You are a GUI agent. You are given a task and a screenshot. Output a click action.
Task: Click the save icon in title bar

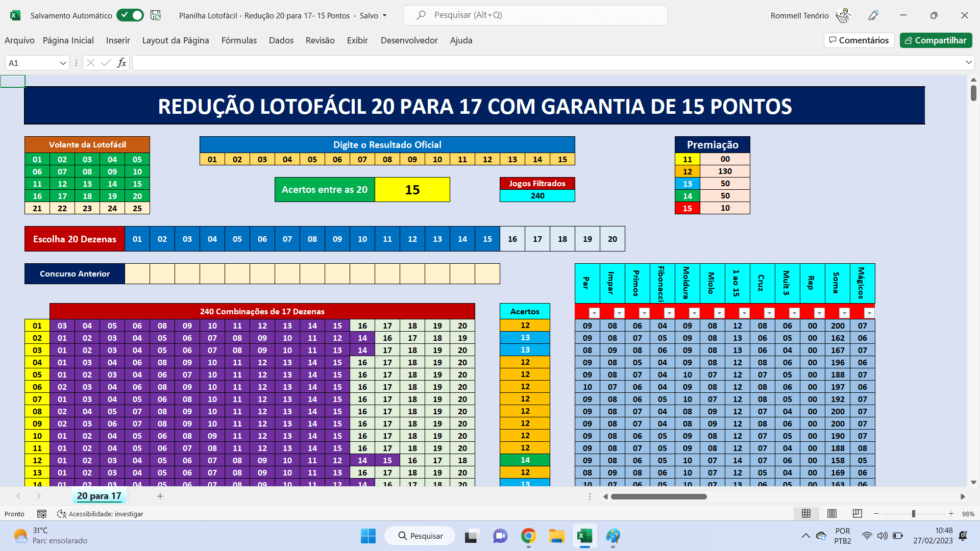tap(156, 15)
